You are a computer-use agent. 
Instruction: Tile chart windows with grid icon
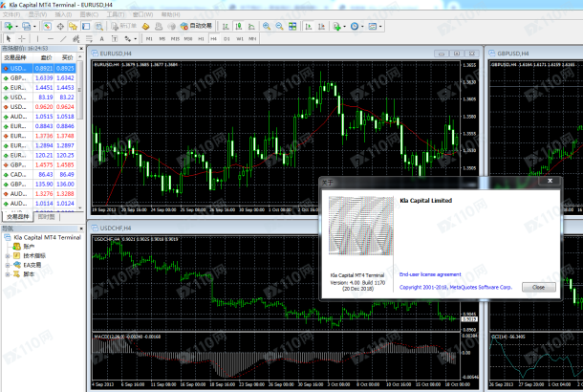(x=292, y=26)
